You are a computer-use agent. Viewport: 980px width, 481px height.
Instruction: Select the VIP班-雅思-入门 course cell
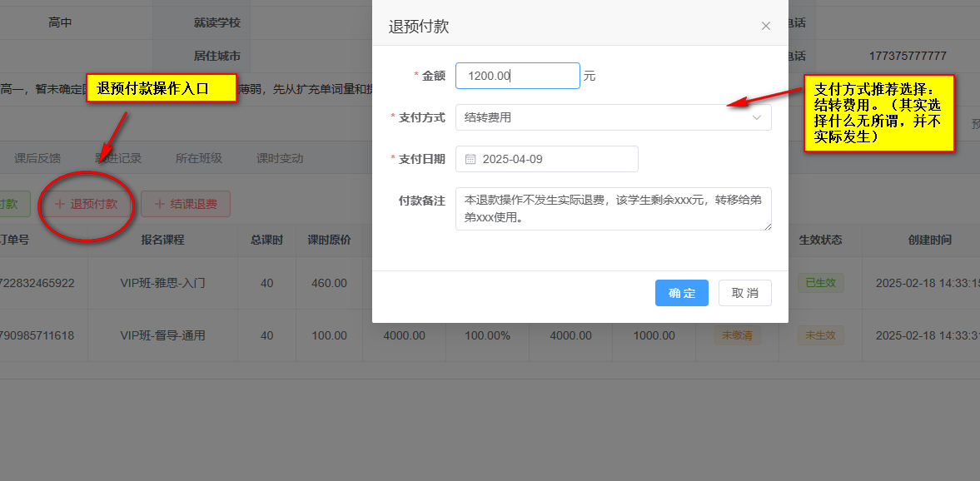pos(162,283)
